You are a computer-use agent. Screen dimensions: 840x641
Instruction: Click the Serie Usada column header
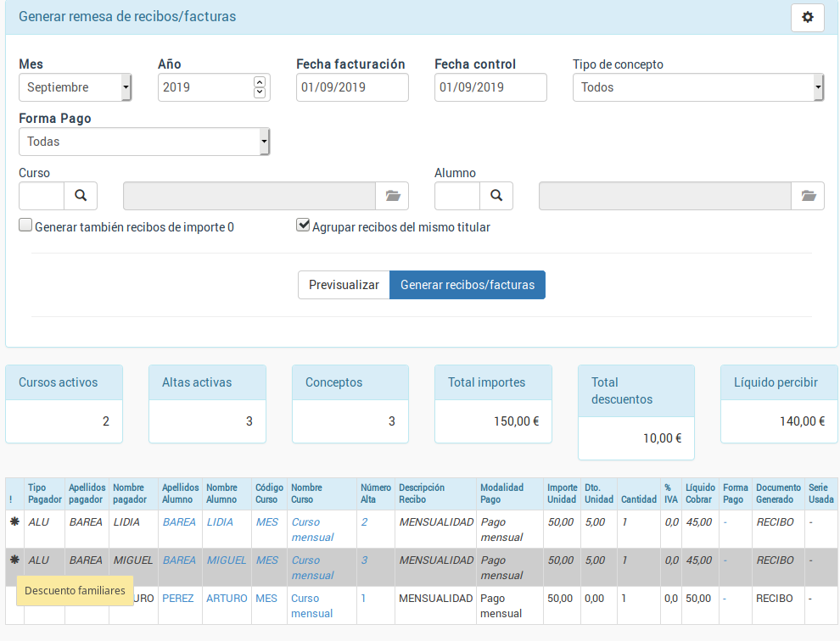click(820, 493)
